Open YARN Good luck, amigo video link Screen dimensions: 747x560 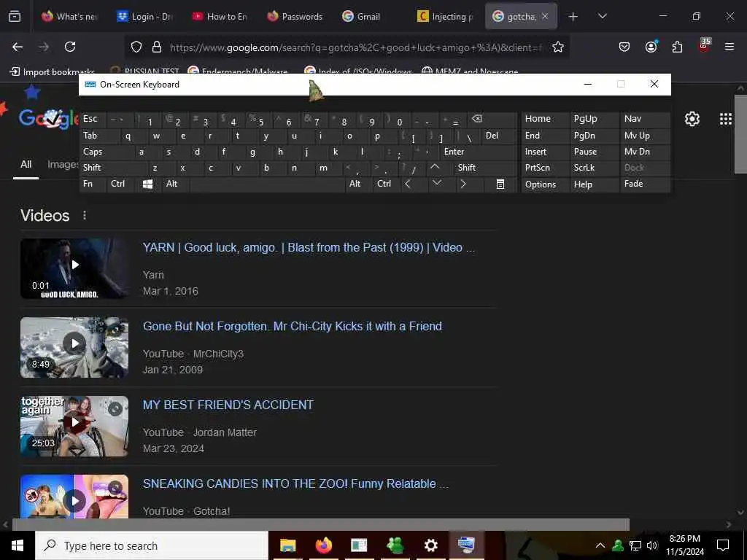309,248
